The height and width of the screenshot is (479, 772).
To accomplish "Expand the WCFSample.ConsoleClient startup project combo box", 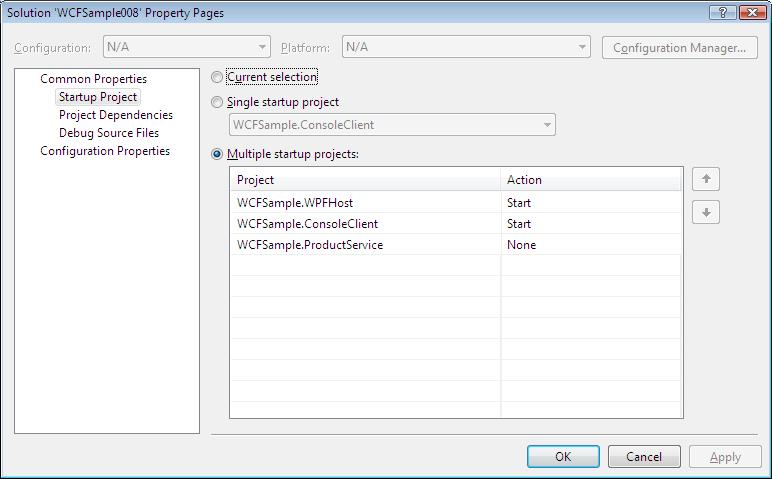I will click(392, 125).
